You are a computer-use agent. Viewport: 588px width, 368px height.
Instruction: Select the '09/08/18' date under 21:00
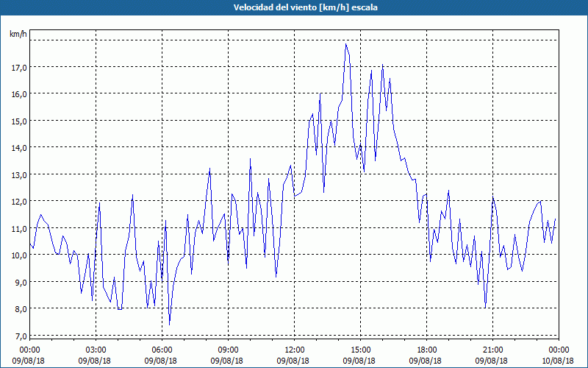coord(491,361)
